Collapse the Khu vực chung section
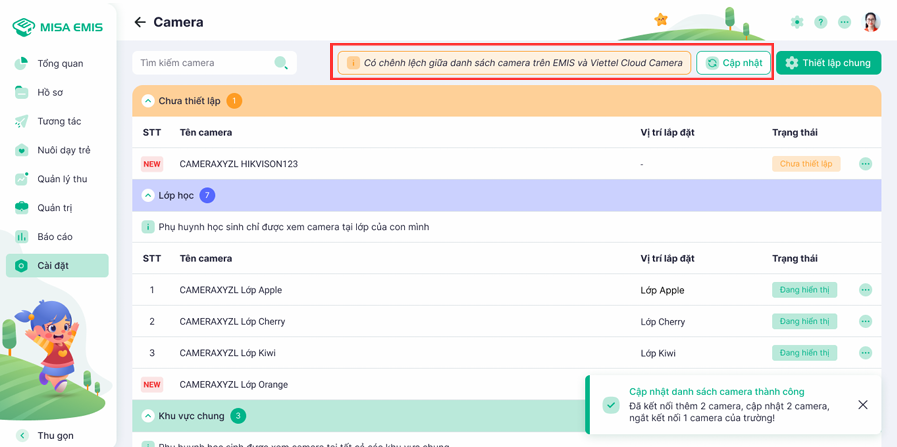Image resolution: width=897 pixels, height=447 pixels. point(148,416)
